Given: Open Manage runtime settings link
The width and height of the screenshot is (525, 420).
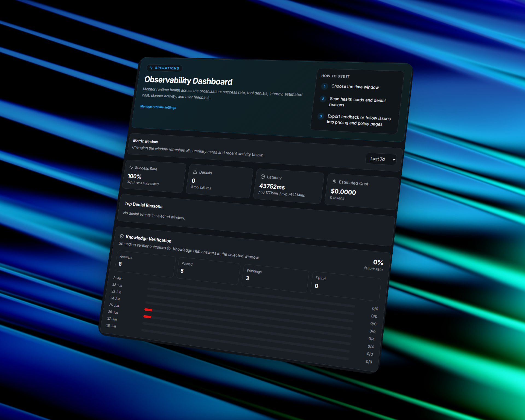Looking at the screenshot, I should 158,107.
